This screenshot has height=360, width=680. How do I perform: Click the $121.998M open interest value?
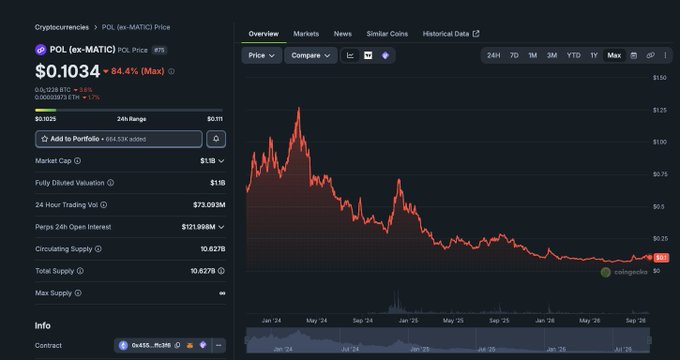pos(198,227)
